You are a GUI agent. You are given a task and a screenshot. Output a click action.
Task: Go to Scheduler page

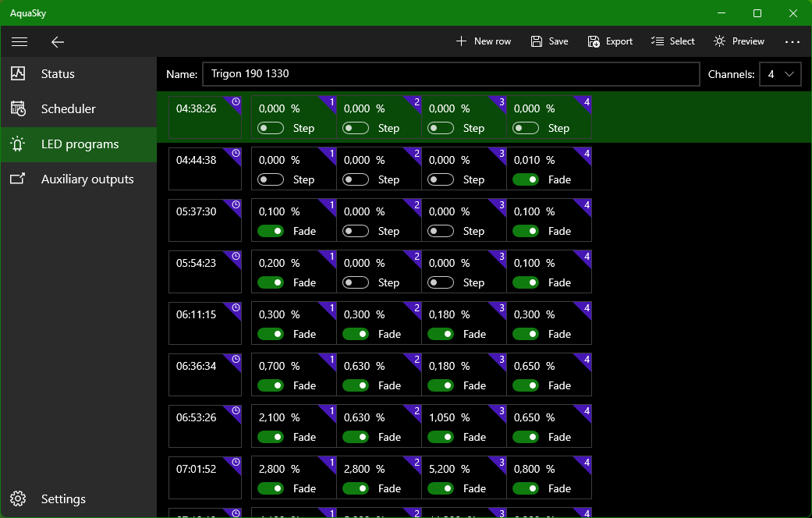pyautogui.click(x=69, y=109)
